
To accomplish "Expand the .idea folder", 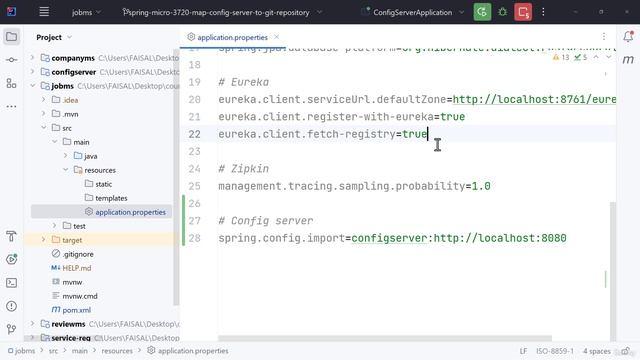I will [x=44, y=100].
